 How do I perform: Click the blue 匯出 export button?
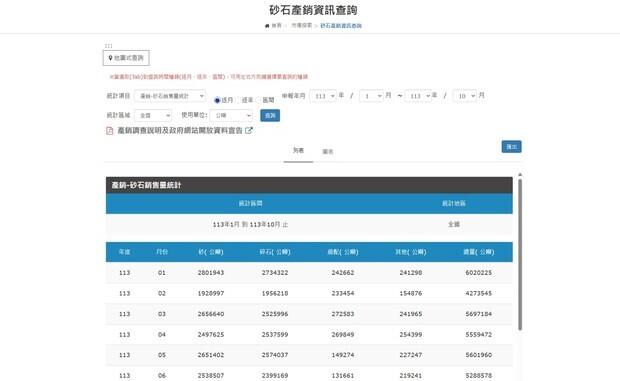pyautogui.click(x=512, y=147)
